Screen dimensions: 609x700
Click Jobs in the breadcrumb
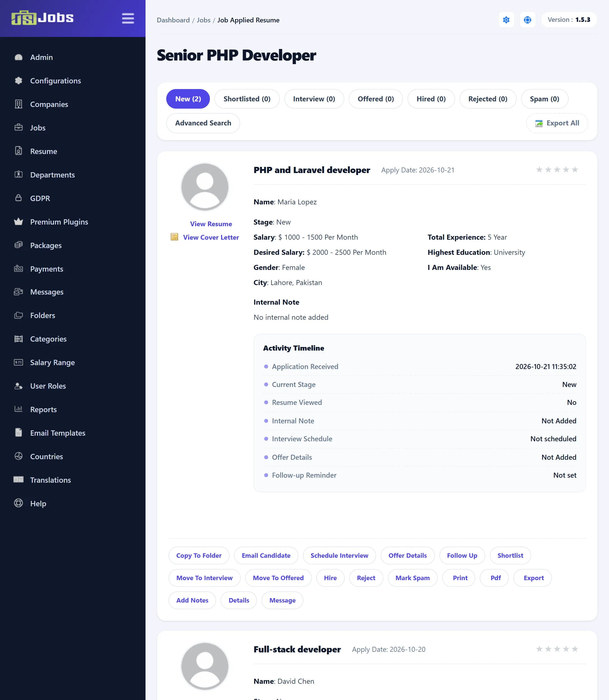tap(203, 20)
